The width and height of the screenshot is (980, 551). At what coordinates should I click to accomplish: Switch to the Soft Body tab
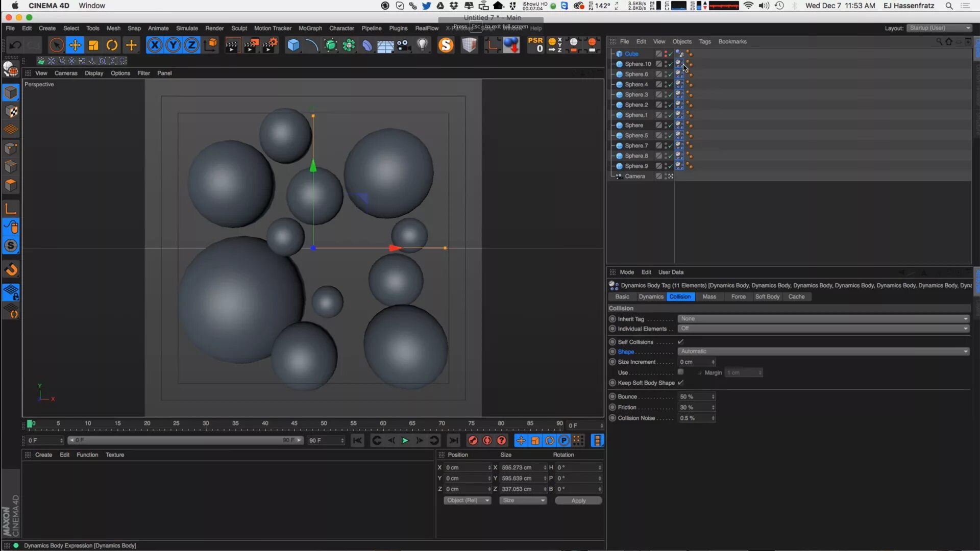click(x=767, y=297)
